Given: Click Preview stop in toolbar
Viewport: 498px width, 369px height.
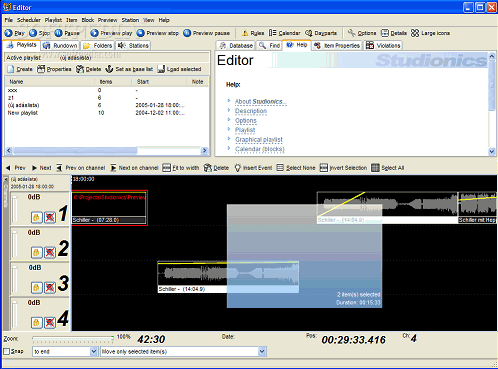Looking at the screenshot, I should [158, 33].
